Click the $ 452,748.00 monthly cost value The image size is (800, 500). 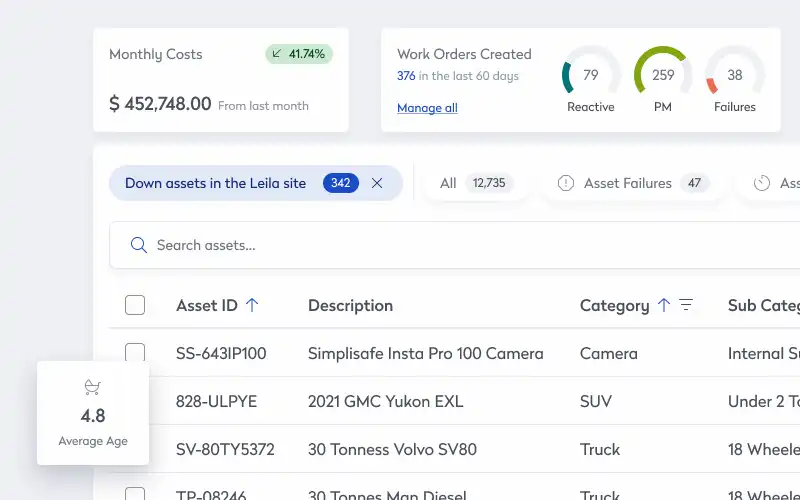160,104
